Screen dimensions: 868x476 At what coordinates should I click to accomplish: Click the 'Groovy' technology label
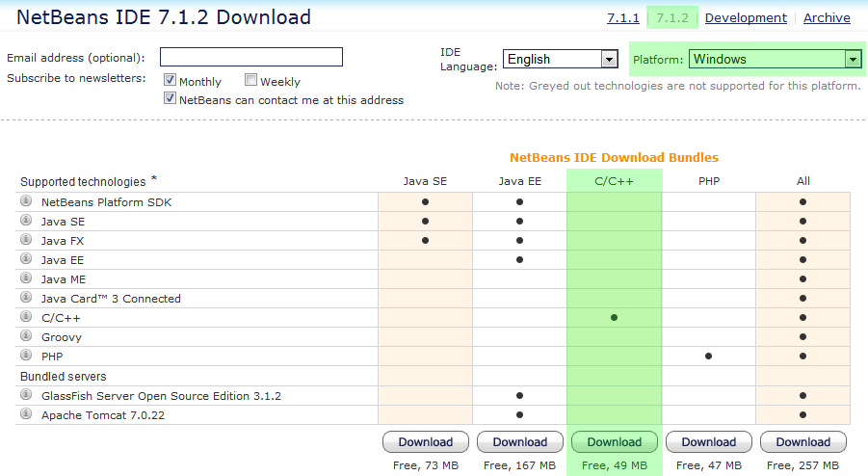[x=62, y=337]
